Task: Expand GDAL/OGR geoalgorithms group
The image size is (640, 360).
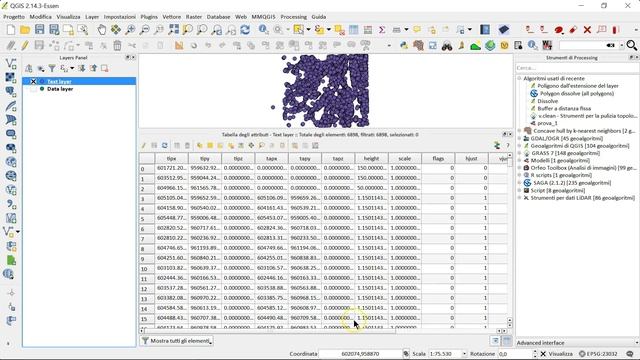Action: click(x=520, y=138)
